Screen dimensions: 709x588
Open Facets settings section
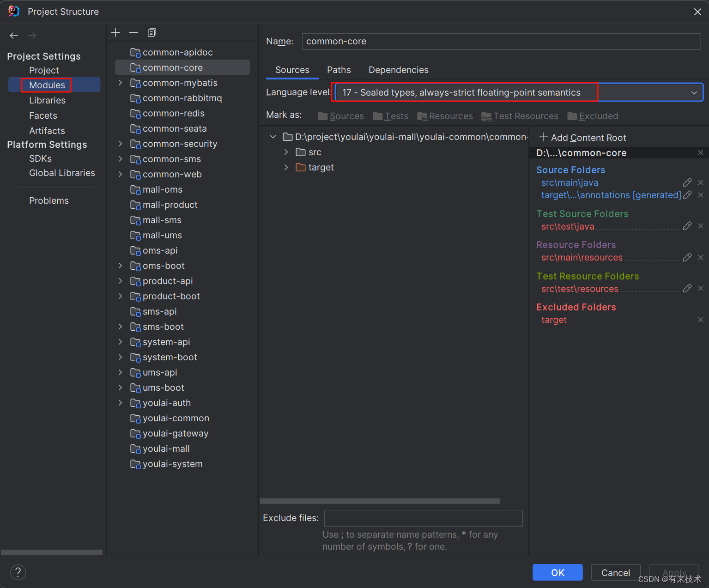coord(43,115)
